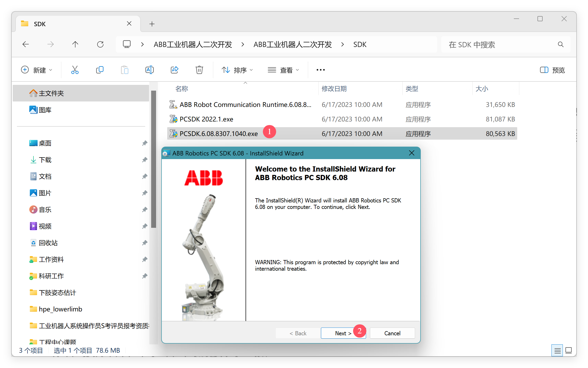Screen dimensions: 588x368
Task: Sort by 修改日期 column header
Action: 334,89
